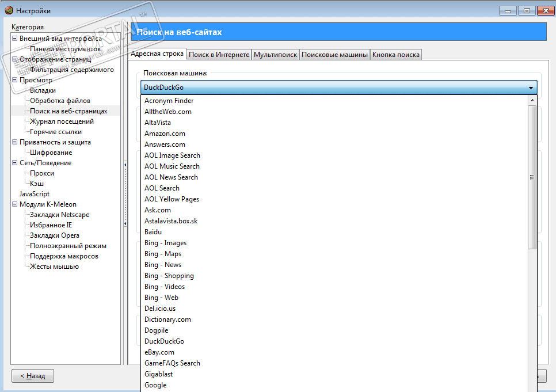Choose Ask.com search engine
The height and width of the screenshot is (392, 556).
(x=334, y=210)
